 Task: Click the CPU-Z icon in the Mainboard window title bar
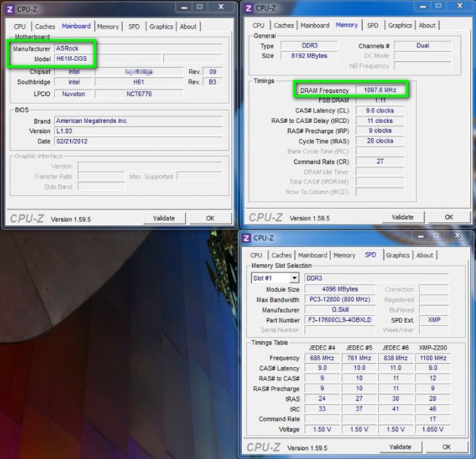11,8
